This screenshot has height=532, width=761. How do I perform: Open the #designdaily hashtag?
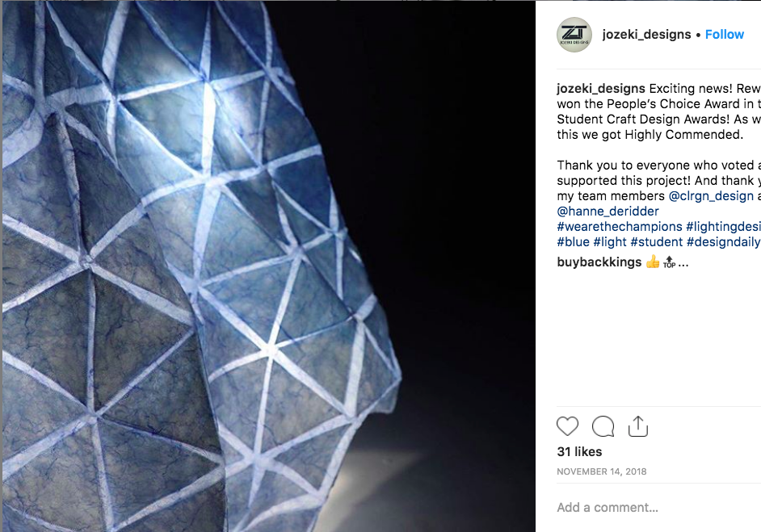(724, 241)
